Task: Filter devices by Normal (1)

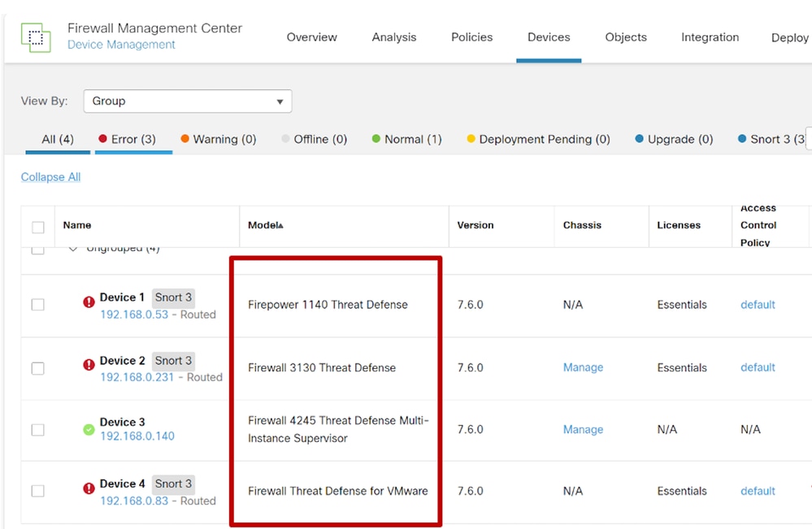Action: coord(406,139)
